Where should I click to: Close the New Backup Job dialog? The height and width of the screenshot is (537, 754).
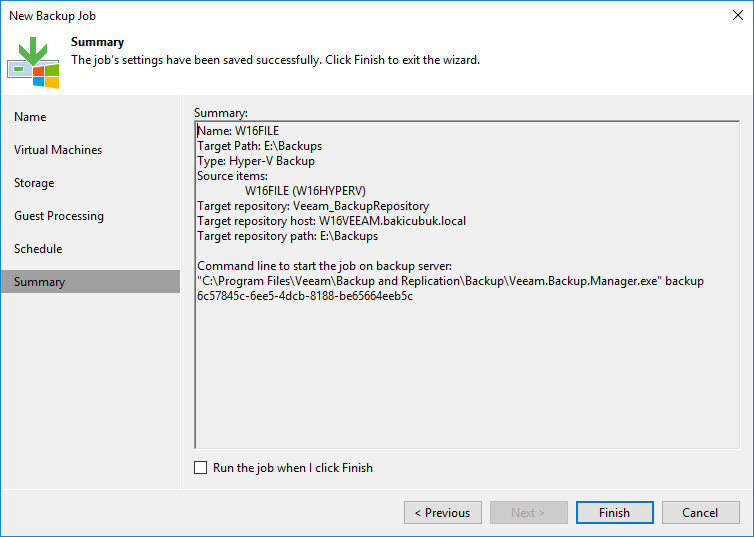tap(738, 15)
